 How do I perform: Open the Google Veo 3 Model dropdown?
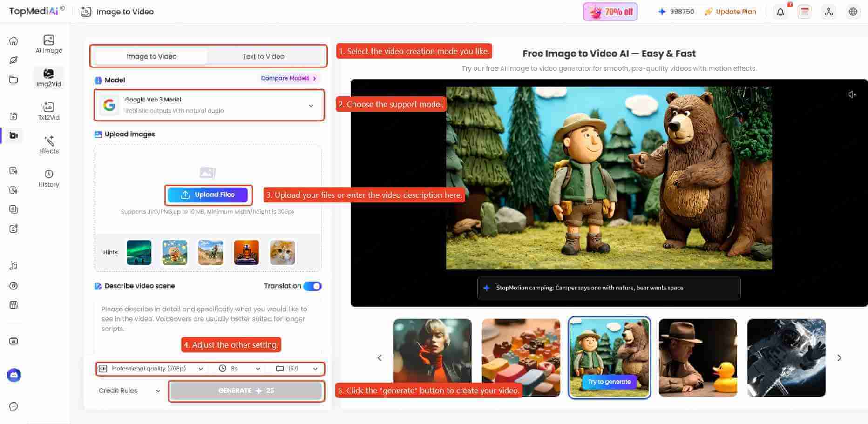208,105
